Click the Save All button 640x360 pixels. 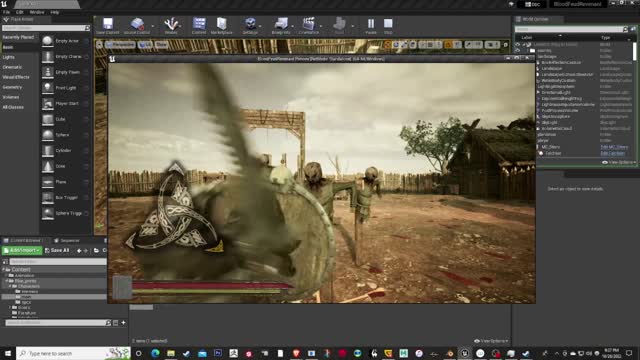click(57, 250)
